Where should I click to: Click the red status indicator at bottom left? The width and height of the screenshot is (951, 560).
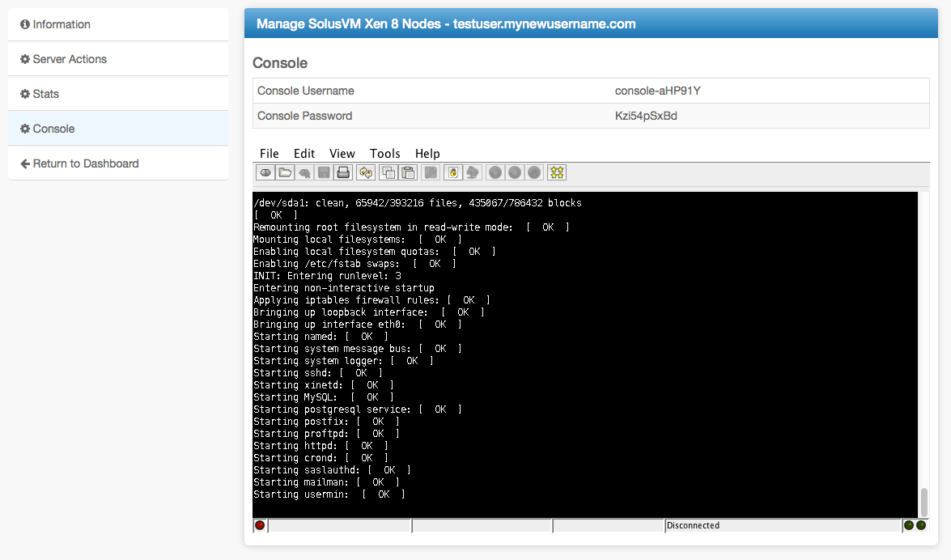(260, 525)
